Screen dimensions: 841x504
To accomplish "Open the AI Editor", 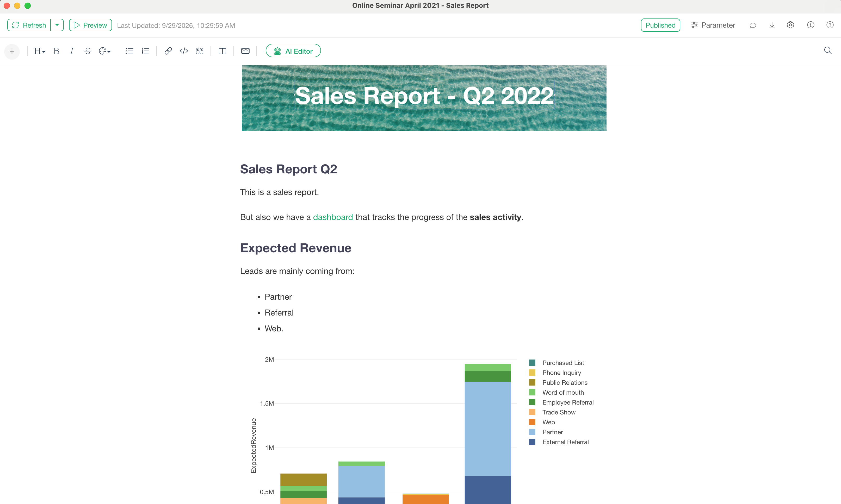I will pyautogui.click(x=293, y=51).
